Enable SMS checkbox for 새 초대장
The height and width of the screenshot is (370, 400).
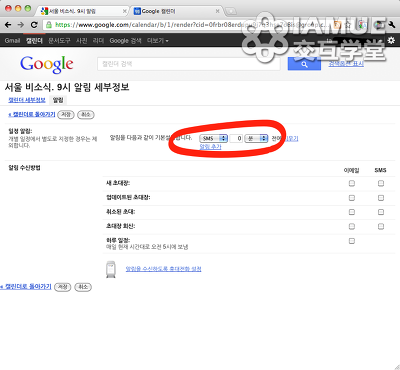pos(381,183)
